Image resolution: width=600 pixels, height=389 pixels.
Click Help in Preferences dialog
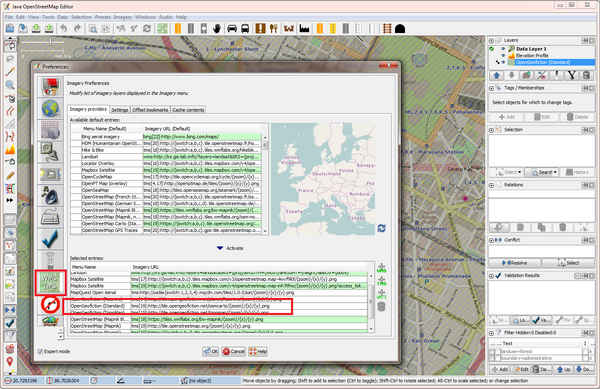(x=258, y=351)
